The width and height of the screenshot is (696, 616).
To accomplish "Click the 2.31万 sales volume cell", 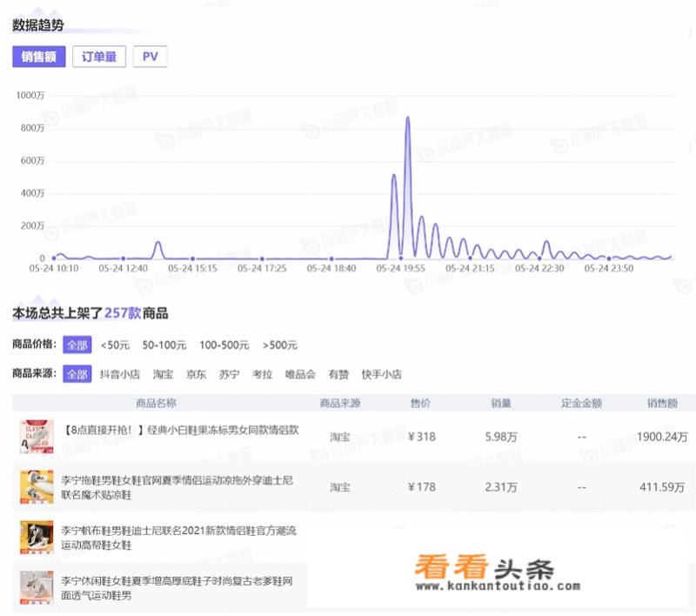I will [501, 487].
